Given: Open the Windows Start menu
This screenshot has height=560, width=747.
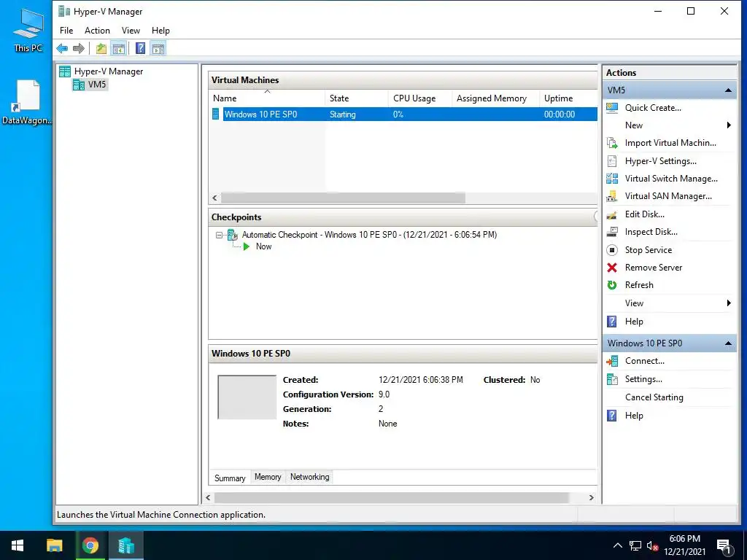Looking at the screenshot, I should pos(18,545).
